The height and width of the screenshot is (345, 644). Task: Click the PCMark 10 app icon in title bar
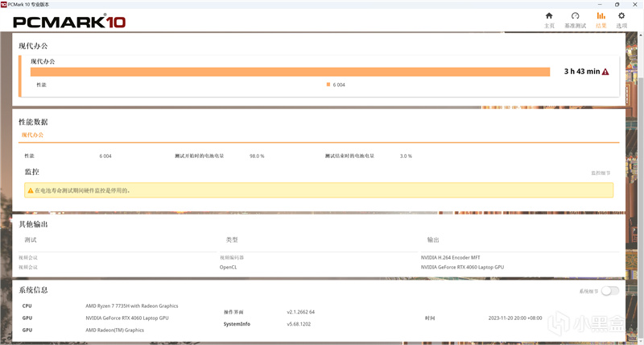(x=4, y=4)
